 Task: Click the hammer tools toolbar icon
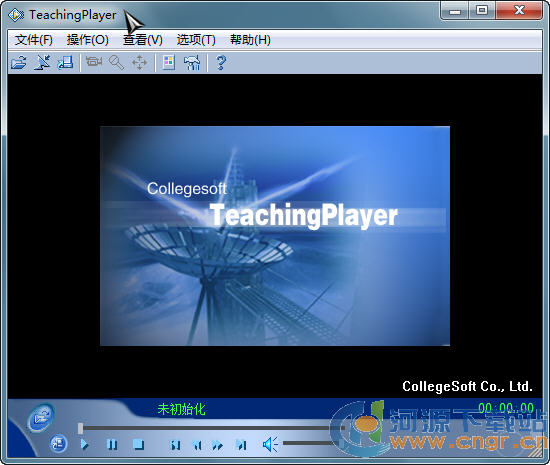(192, 63)
